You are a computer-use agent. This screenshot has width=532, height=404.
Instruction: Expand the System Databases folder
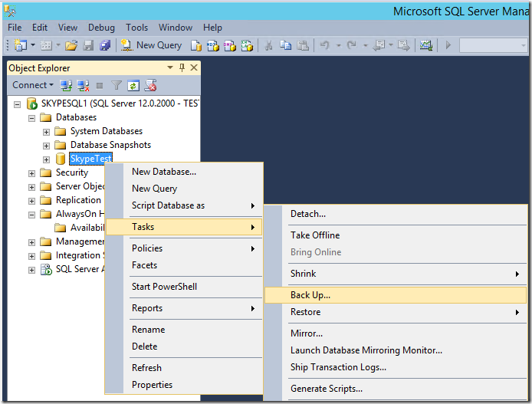coord(46,132)
